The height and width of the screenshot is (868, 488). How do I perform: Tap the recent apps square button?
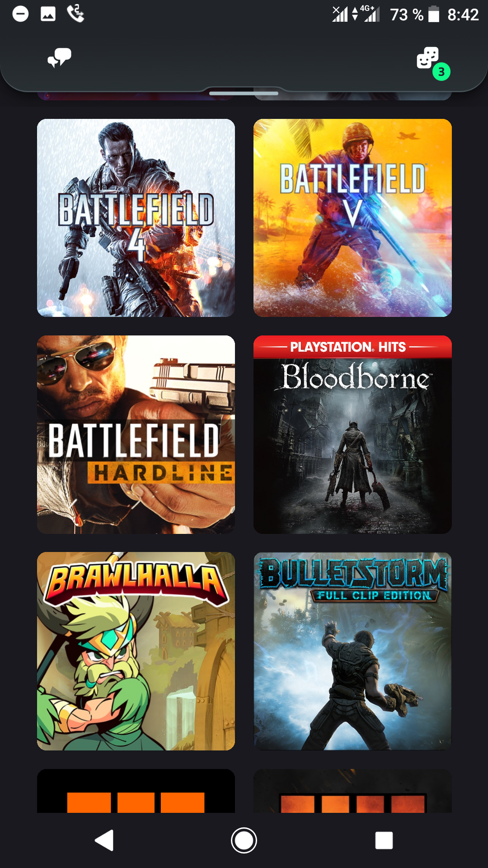coord(384,840)
